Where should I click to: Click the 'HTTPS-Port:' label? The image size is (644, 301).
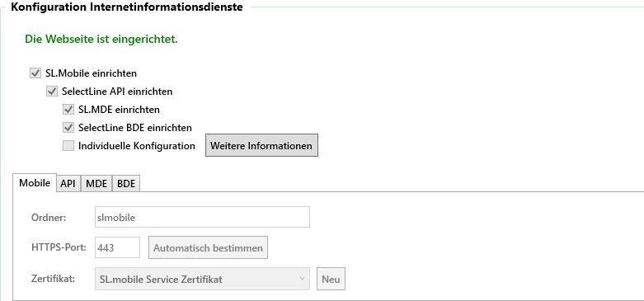[59, 247]
